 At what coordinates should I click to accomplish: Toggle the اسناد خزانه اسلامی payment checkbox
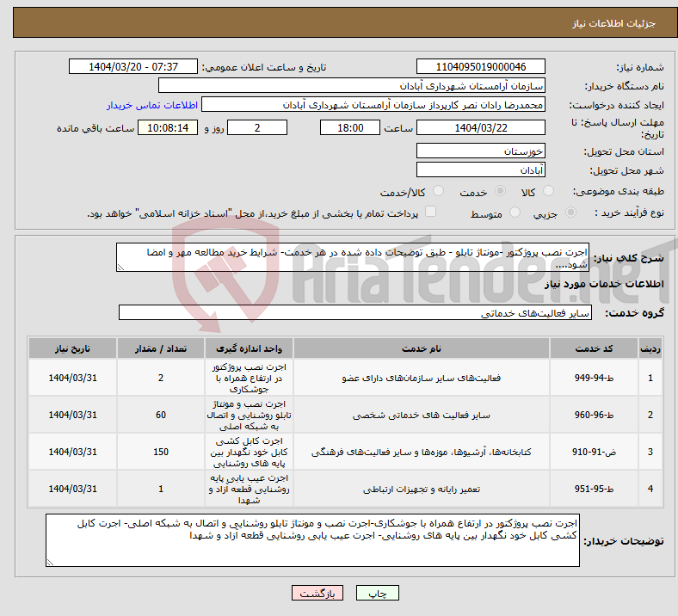[430, 212]
